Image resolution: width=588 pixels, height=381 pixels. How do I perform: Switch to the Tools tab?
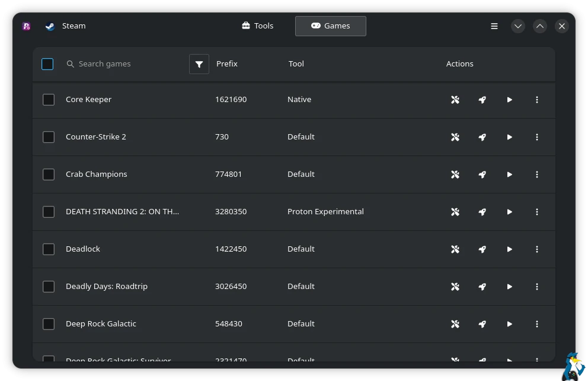point(258,26)
